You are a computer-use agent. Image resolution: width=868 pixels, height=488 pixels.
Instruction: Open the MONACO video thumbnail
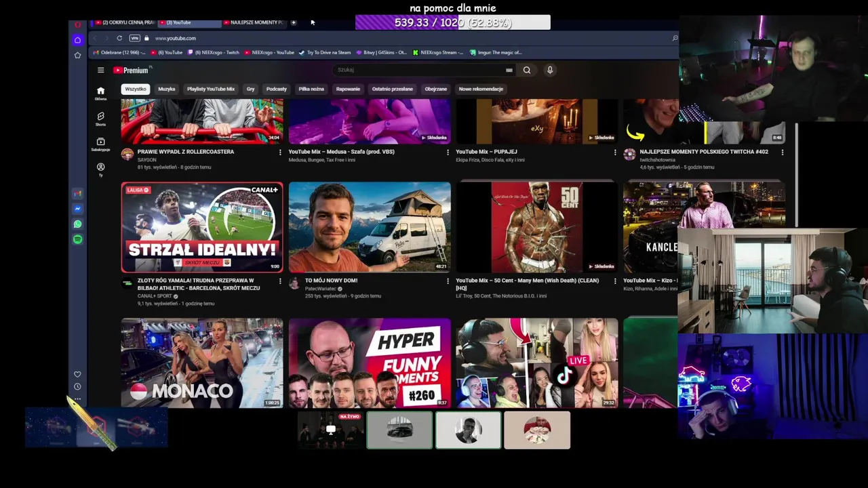[202, 363]
